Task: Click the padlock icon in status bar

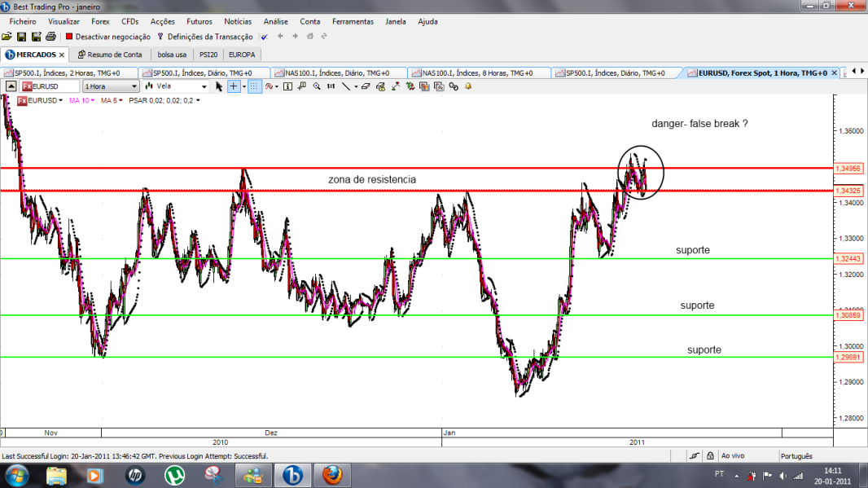Action: coord(710,456)
